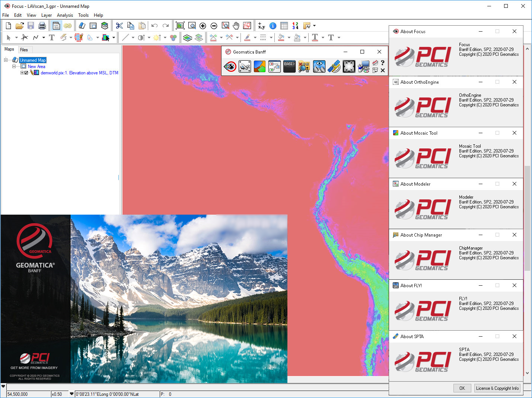Collapse the Unnamed Map tree node

point(6,60)
